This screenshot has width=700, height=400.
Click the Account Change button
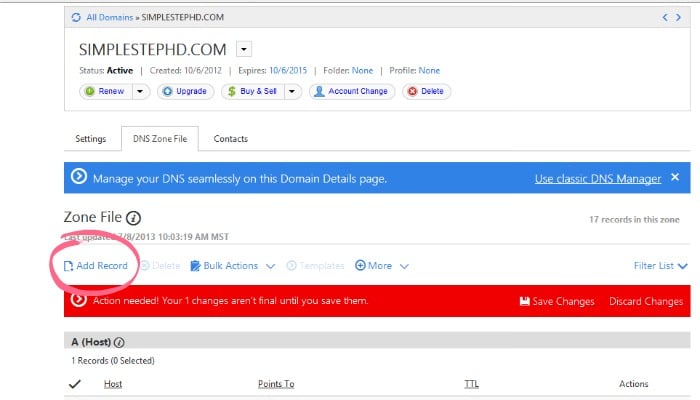point(352,91)
